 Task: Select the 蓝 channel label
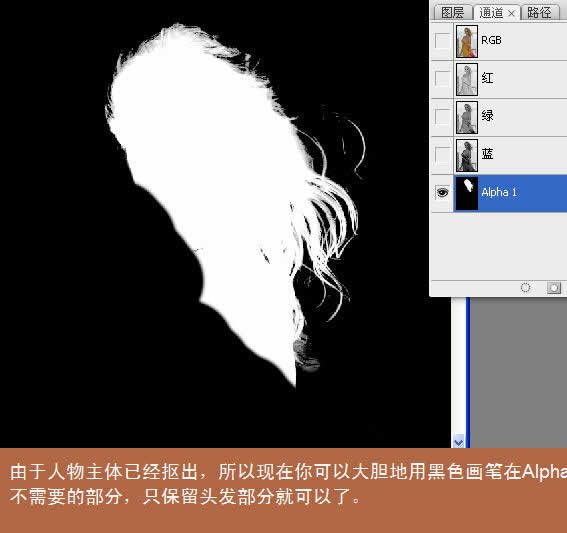[487, 154]
